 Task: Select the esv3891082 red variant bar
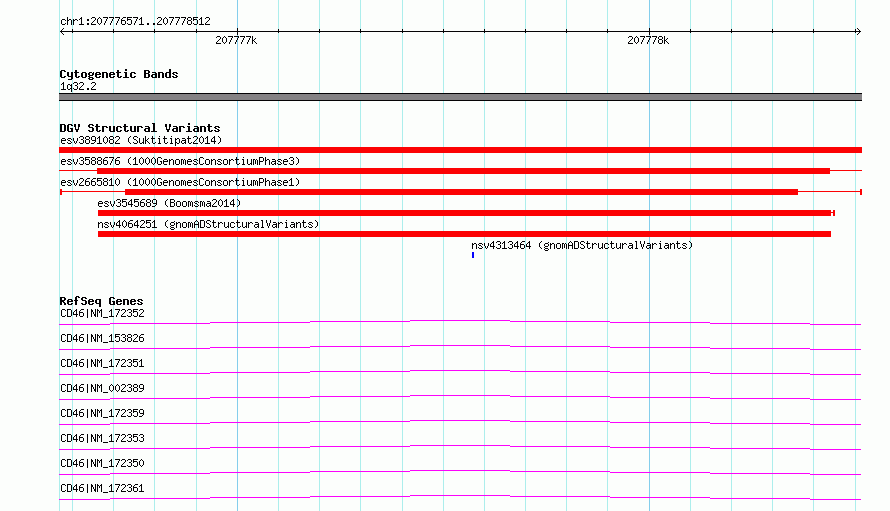pos(460,150)
